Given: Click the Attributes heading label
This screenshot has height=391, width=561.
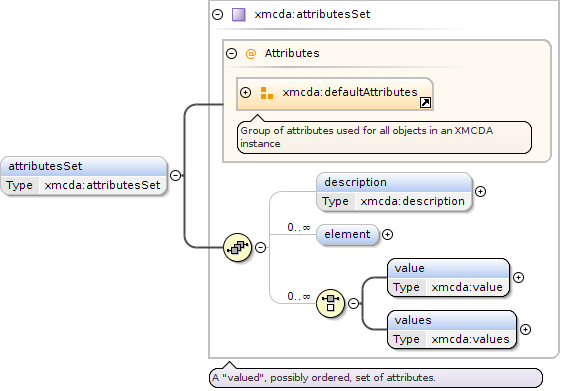Looking at the screenshot, I should point(292,53).
